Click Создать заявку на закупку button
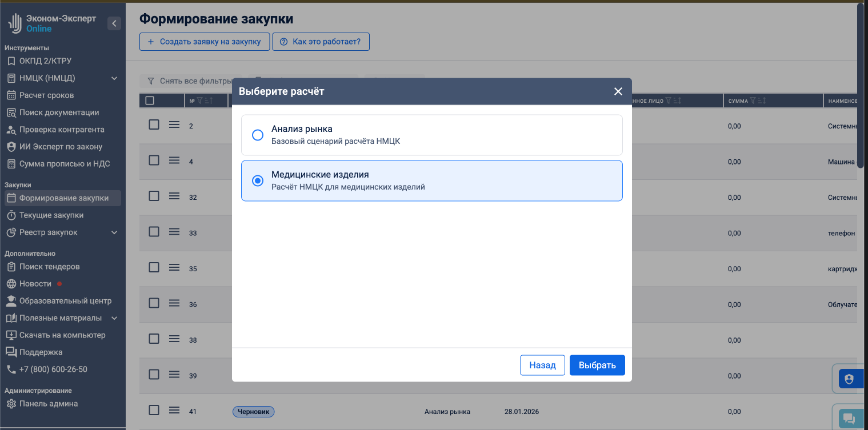 coord(205,42)
